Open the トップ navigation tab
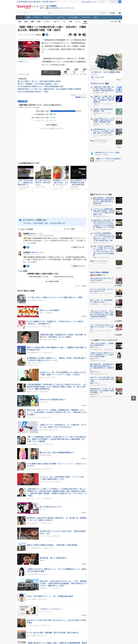The width and height of the screenshot is (138, 644). click(20, 17)
